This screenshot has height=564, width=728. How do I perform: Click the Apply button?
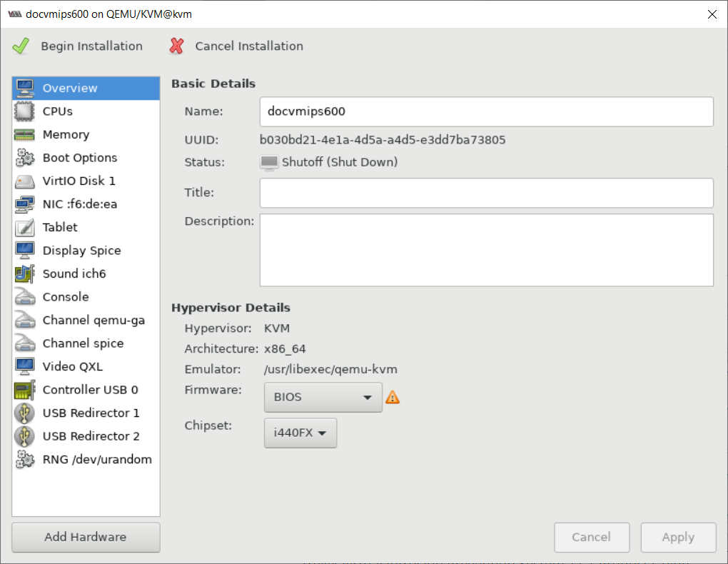pos(678,537)
